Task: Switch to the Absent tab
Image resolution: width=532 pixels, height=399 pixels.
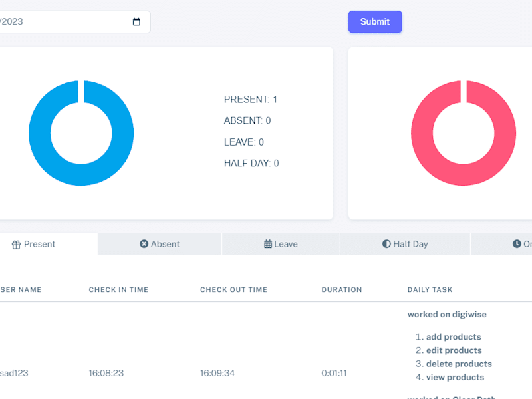Action: tap(160, 244)
